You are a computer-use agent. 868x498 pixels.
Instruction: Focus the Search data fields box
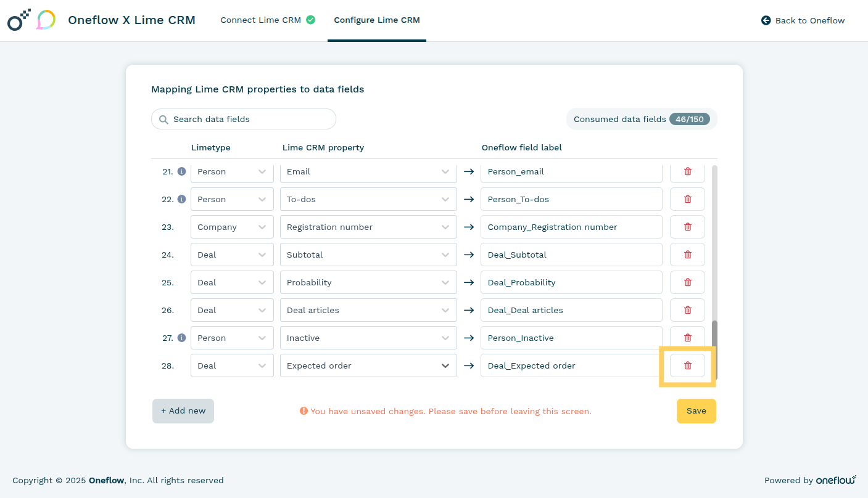244,119
